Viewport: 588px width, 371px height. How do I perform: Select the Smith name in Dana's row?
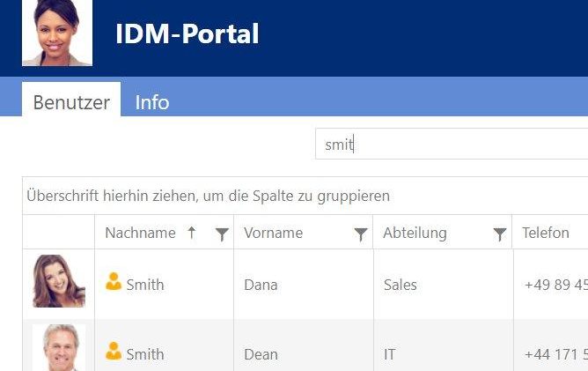(144, 285)
